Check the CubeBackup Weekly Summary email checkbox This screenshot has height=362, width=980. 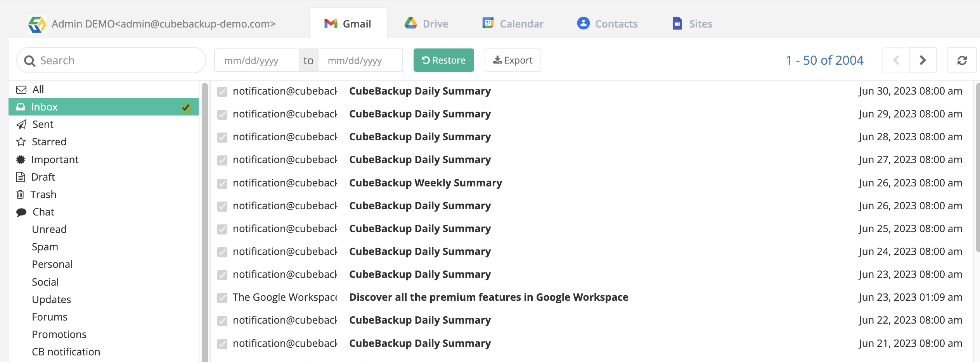pyautogui.click(x=222, y=183)
